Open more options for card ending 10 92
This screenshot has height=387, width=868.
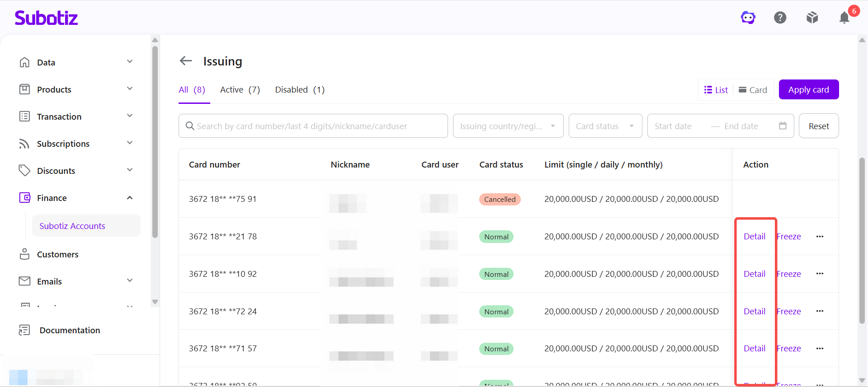[x=820, y=274]
